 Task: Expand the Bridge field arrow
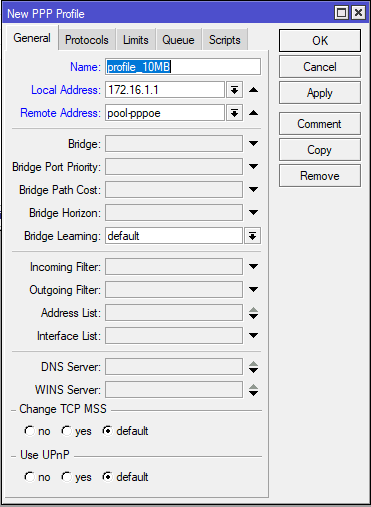tap(253, 144)
